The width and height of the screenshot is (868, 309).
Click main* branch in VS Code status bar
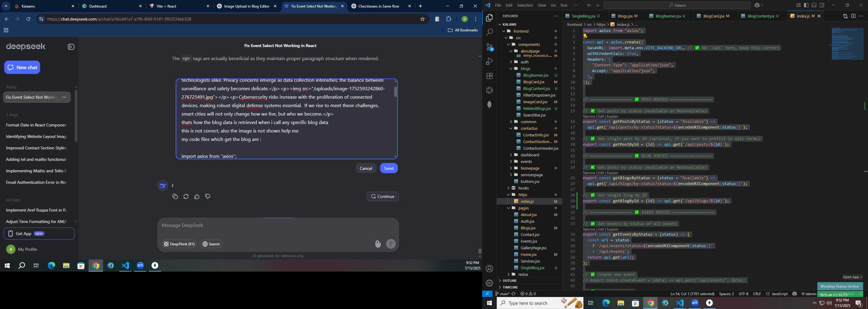pyautogui.click(x=502, y=294)
